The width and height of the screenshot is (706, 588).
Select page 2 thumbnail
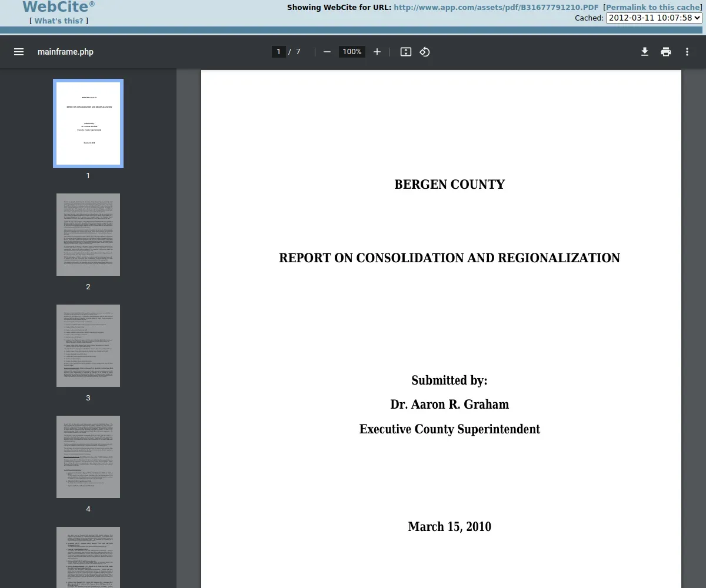coord(88,235)
